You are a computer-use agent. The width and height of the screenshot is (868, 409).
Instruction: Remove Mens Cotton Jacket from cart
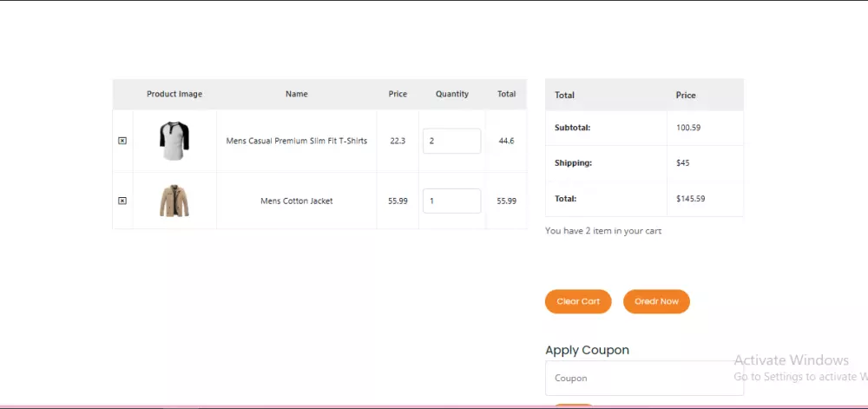(122, 201)
